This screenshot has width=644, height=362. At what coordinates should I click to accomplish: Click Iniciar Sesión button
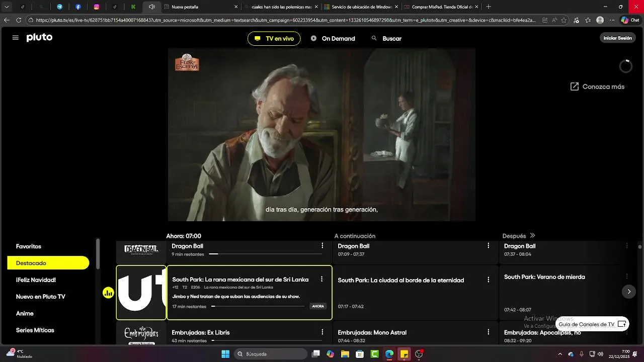[x=617, y=38]
